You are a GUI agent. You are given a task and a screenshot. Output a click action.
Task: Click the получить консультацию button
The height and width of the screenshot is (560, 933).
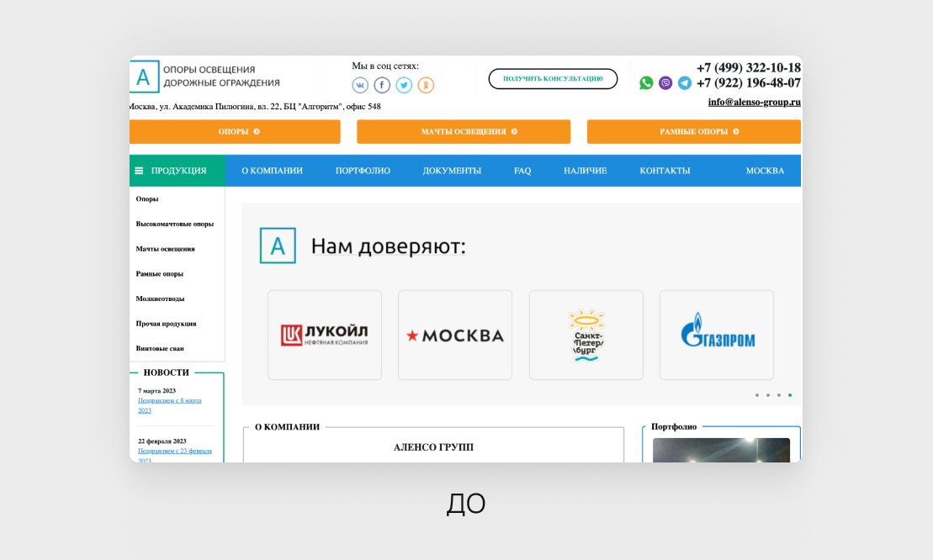point(553,78)
